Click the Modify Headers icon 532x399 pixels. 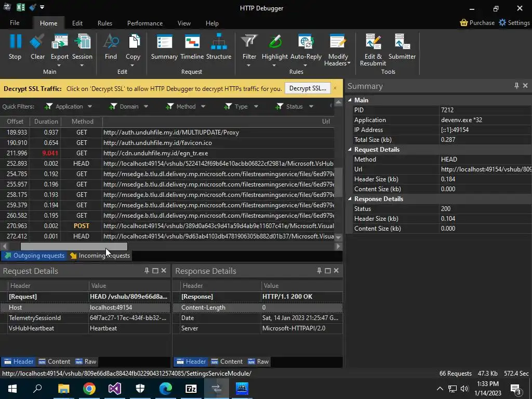[x=338, y=42]
